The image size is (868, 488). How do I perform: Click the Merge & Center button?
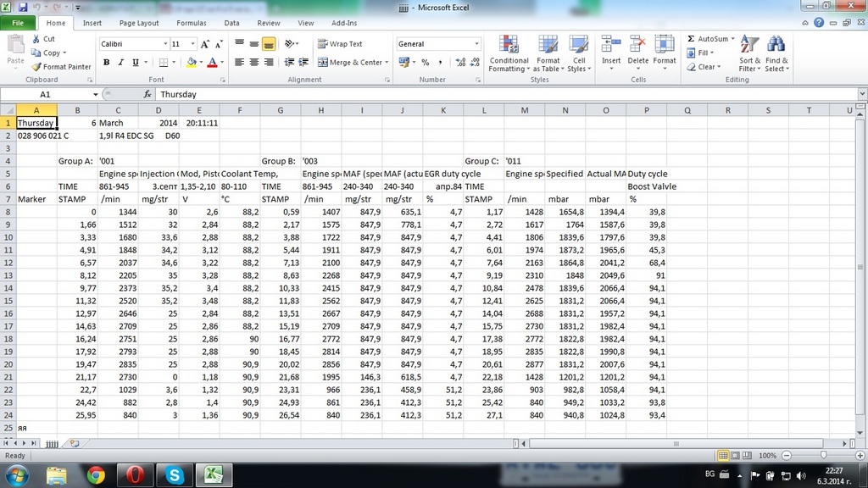349,62
